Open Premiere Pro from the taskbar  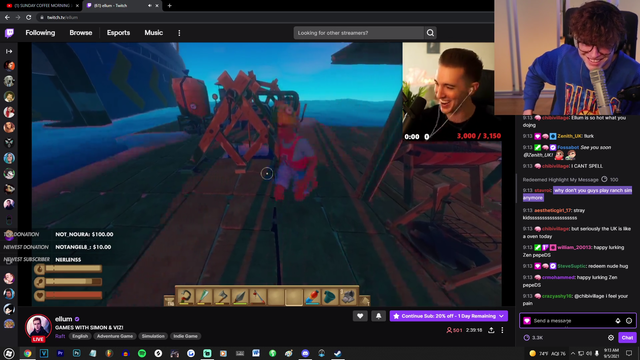(x=60, y=353)
